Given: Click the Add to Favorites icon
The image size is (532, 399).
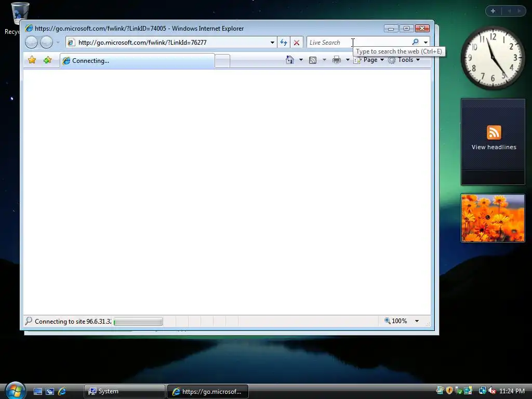Looking at the screenshot, I should 47,60.
